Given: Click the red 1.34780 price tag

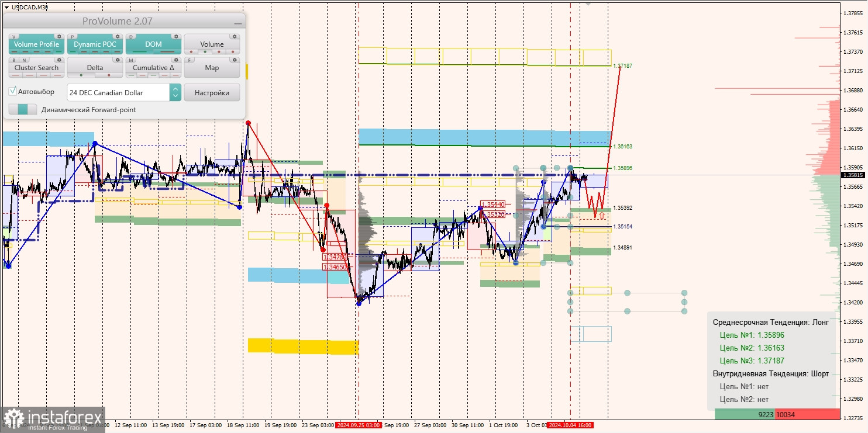Looking at the screenshot, I should tap(335, 257).
